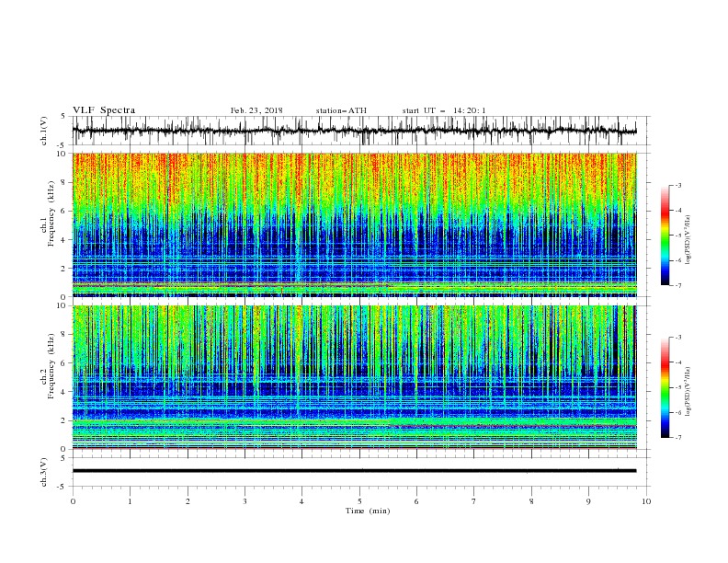The width and height of the screenshot is (728, 563).
Task: Click the "8" tick on ch.2 frequency axis
Action: 64,335
